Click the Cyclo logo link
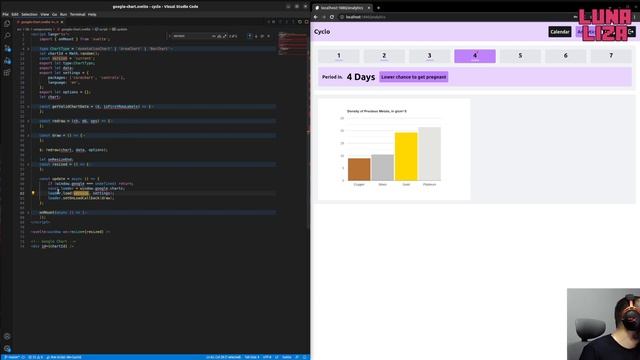This screenshot has width=640, height=360. (x=322, y=31)
